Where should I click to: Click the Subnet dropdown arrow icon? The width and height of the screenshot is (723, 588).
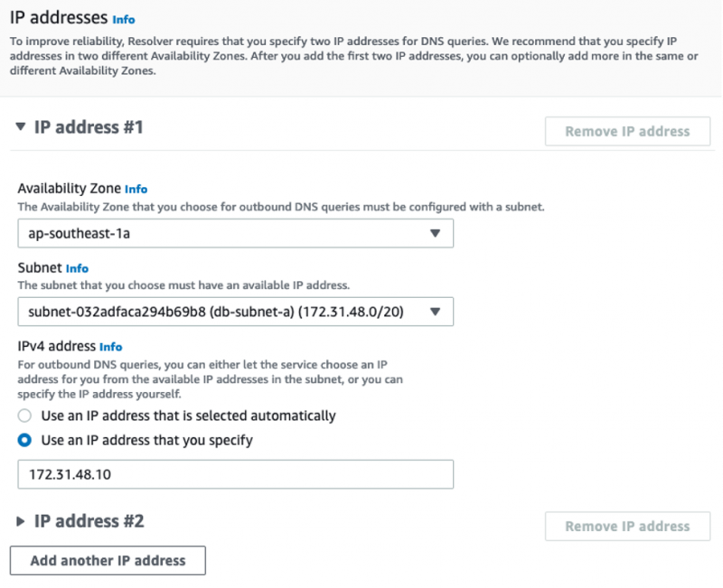click(x=435, y=312)
